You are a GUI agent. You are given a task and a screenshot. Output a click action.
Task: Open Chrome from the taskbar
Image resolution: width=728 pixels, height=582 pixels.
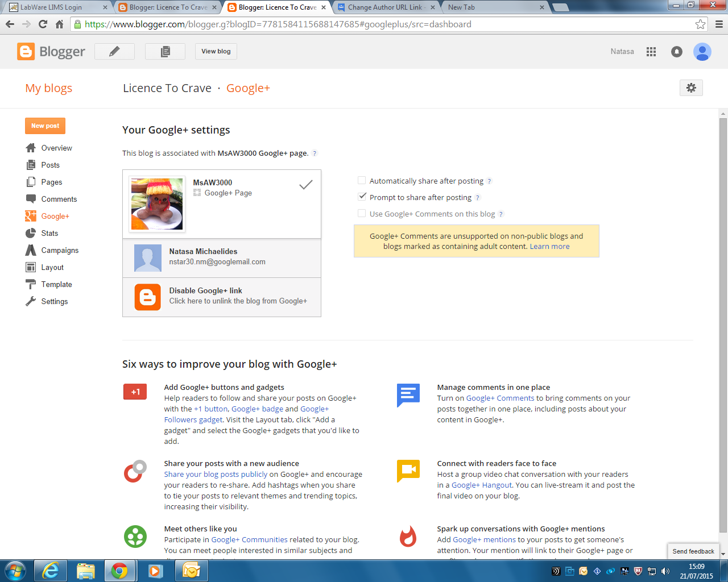pos(119,571)
